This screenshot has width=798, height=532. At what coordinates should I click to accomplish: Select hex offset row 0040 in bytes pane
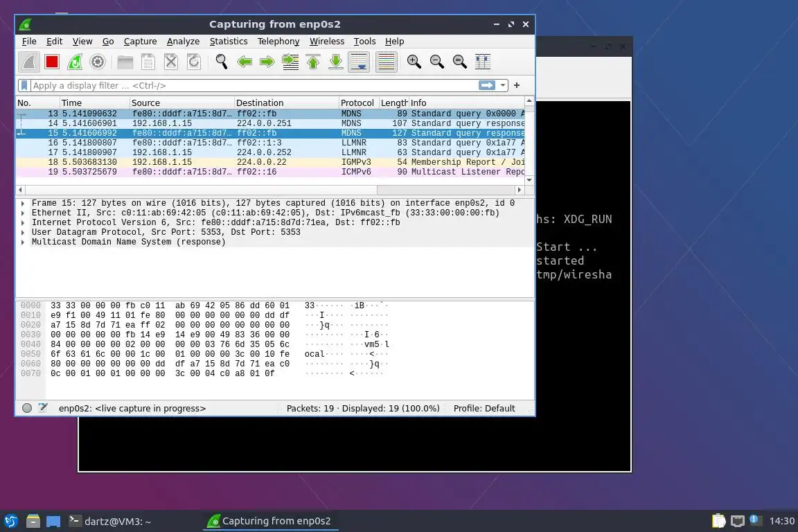(x=30, y=344)
